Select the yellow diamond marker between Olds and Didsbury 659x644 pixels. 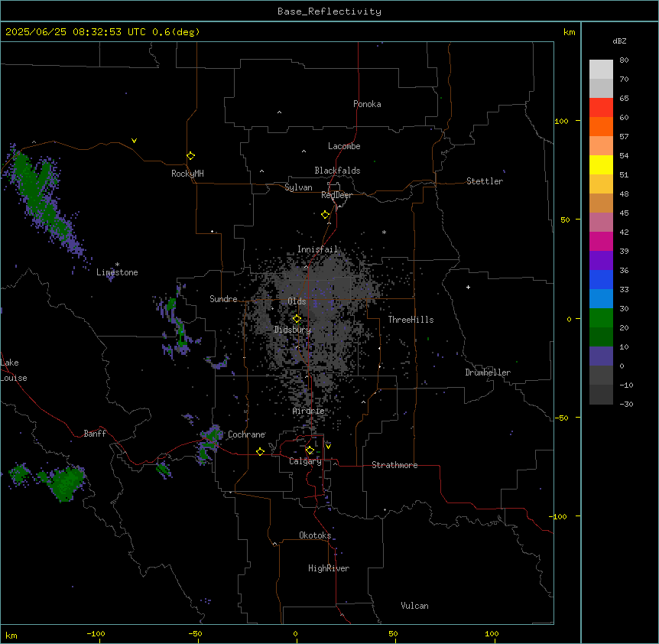(297, 319)
